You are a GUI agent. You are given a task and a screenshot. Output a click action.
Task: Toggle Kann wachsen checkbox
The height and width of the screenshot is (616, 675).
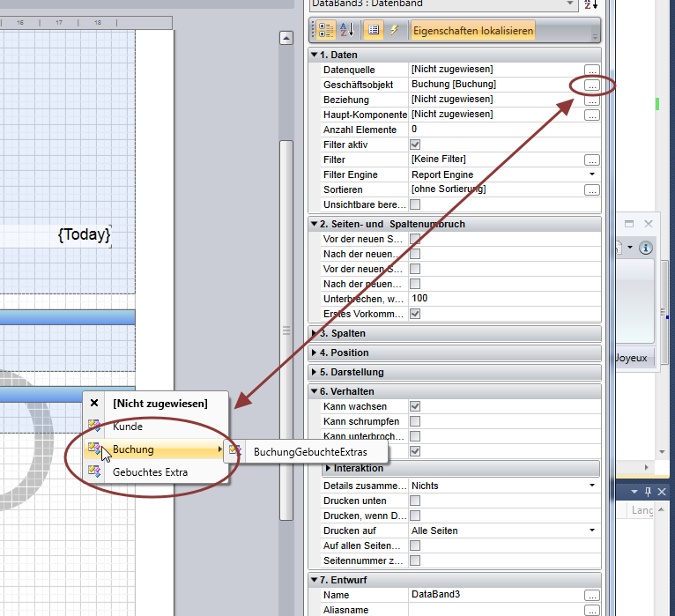point(415,406)
